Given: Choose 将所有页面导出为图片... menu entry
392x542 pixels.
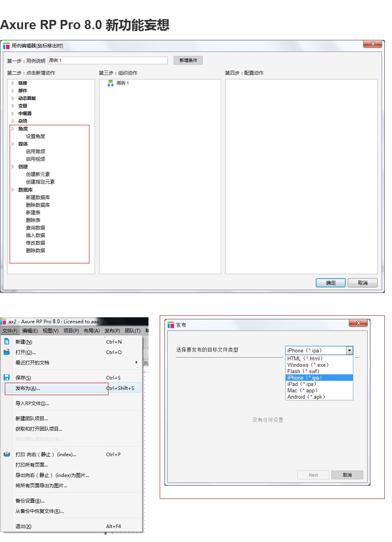Looking at the screenshot, I should (x=72, y=485).
